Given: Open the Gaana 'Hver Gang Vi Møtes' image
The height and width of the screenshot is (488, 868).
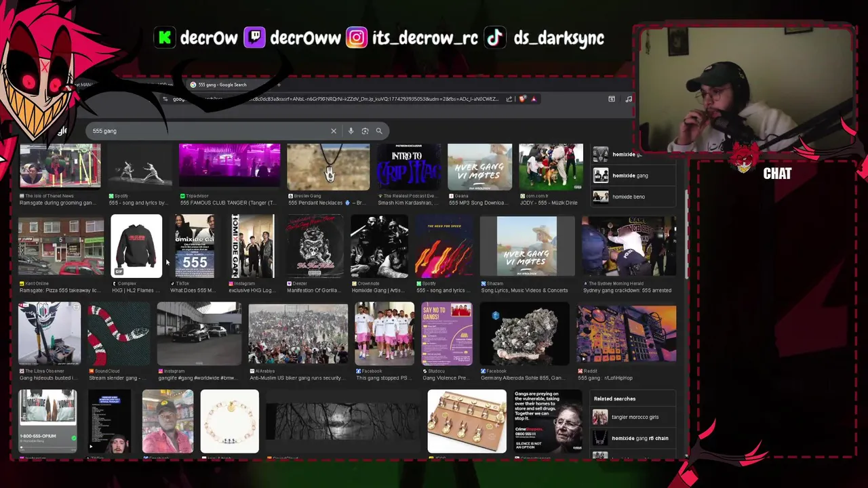Looking at the screenshot, I should pos(479,167).
